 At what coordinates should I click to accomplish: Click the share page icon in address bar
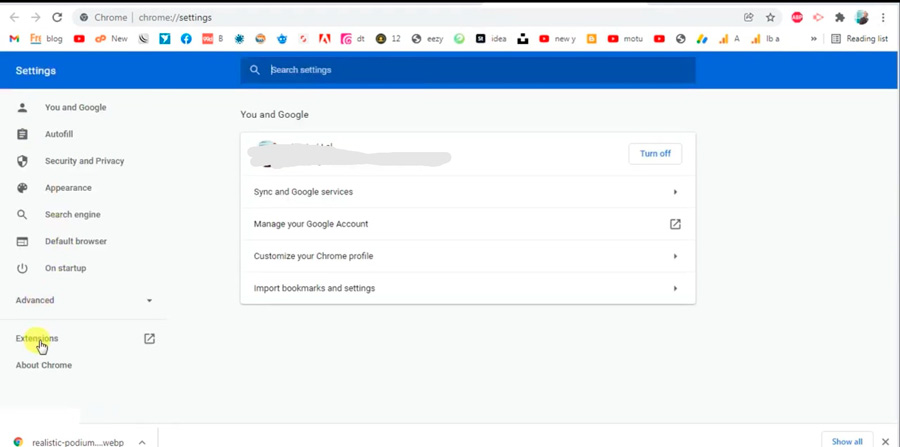748,18
